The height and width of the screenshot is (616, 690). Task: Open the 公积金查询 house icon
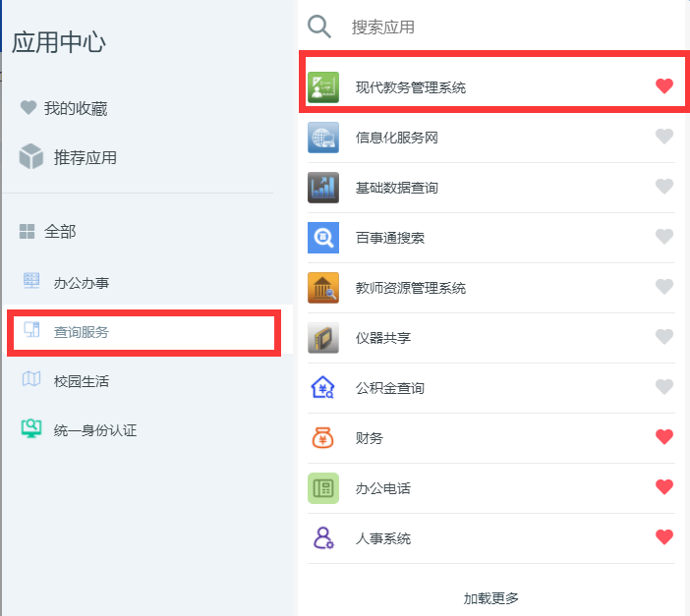[323, 388]
